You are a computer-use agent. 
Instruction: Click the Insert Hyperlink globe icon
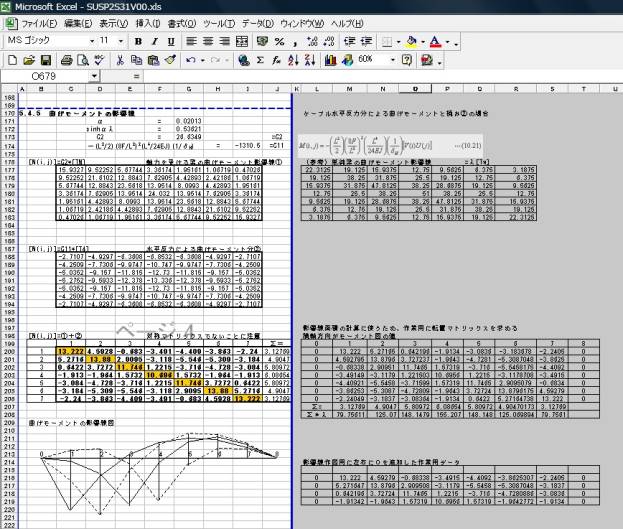243,60
